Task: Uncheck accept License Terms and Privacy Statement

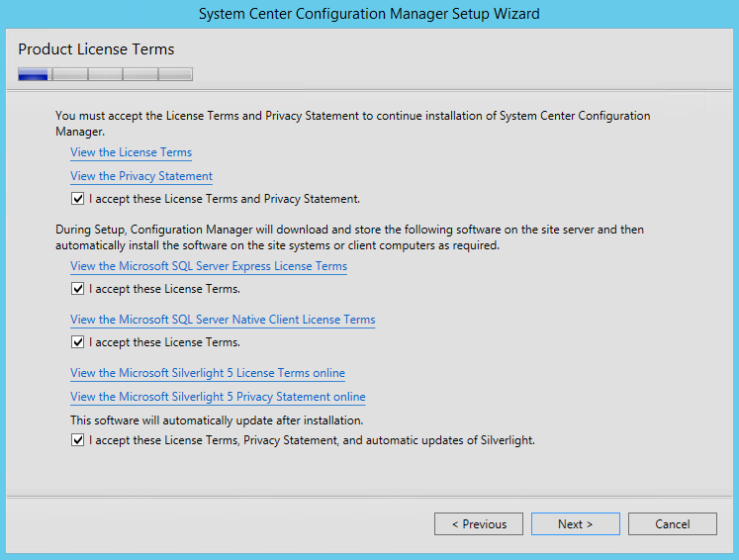Action: pos(78,199)
